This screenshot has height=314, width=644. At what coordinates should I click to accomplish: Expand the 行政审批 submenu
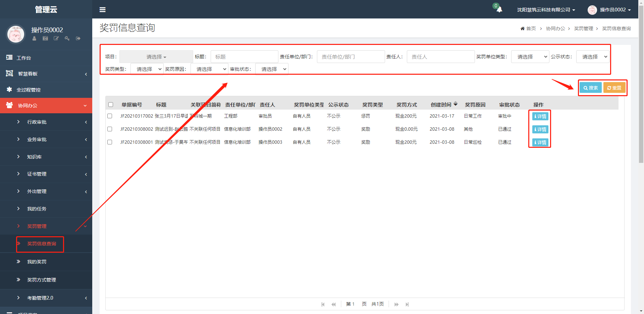(46, 122)
